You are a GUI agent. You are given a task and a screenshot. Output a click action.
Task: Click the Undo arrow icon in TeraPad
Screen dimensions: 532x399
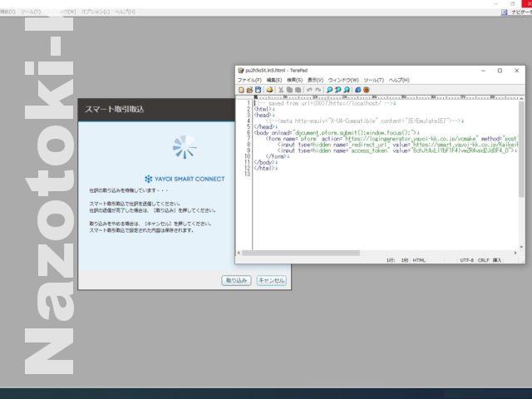point(309,89)
